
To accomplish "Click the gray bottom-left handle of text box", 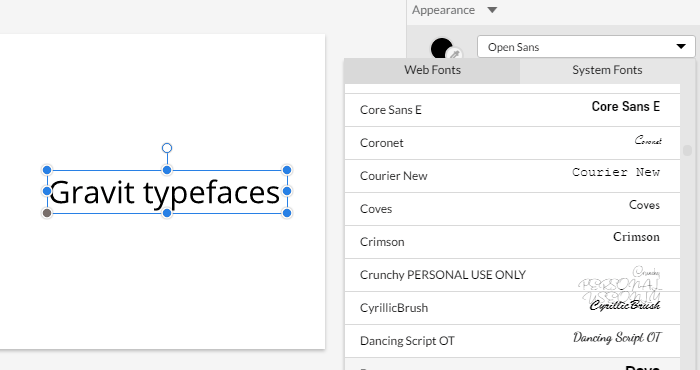I will pos(47,213).
